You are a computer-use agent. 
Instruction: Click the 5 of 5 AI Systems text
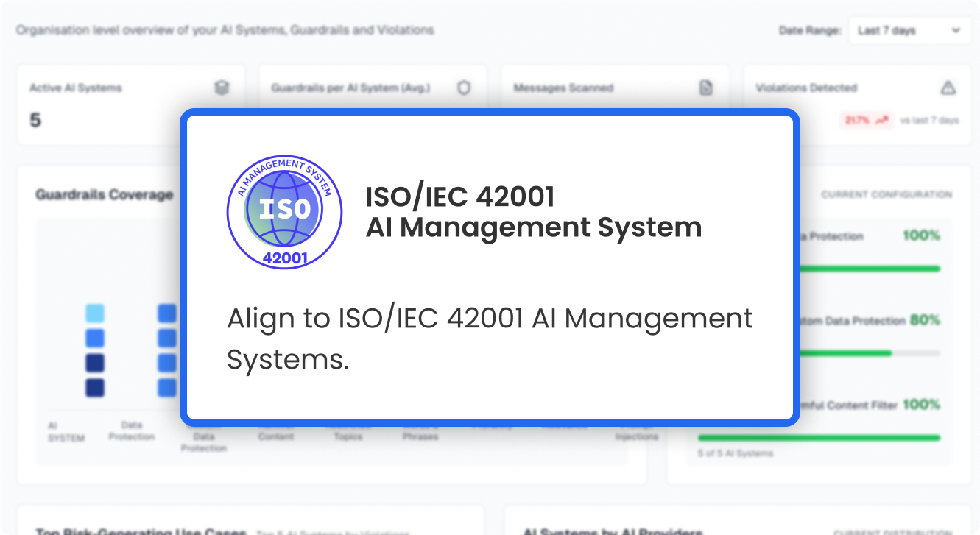(x=736, y=453)
